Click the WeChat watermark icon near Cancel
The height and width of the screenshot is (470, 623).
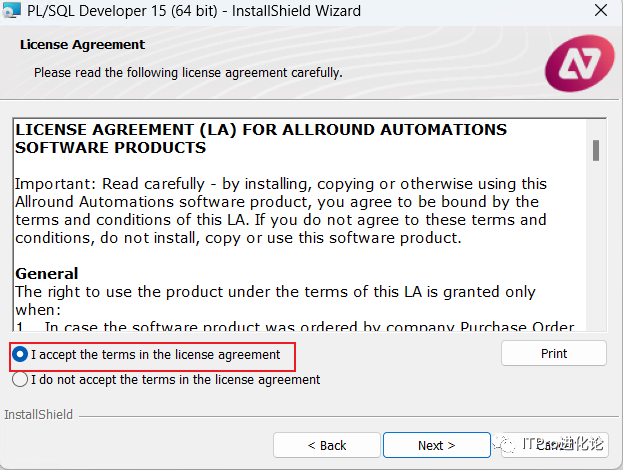point(505,445)
